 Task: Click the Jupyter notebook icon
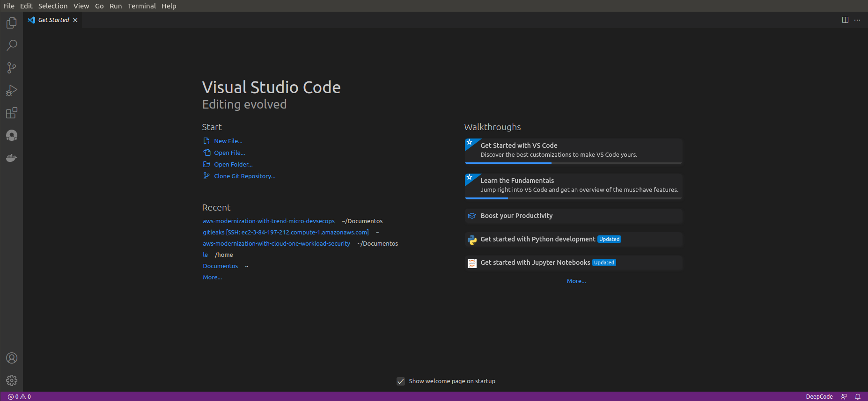tap(472, 263)
